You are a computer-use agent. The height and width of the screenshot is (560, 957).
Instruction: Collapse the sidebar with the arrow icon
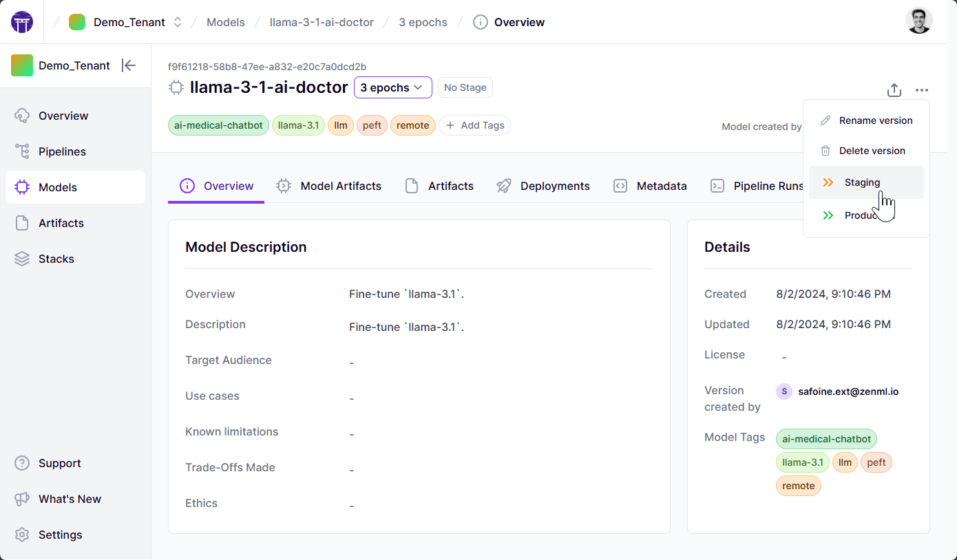click(x=129, y=65)
